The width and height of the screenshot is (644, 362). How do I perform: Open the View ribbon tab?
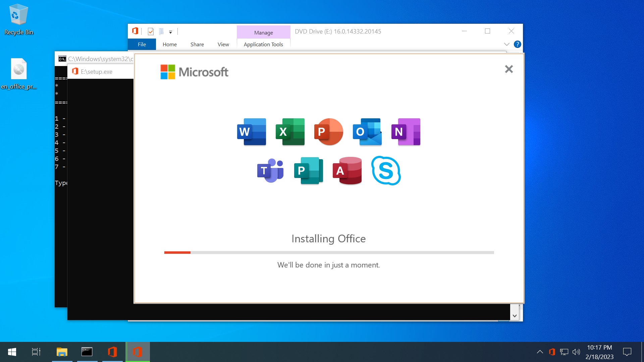pyautogui.click(x=223, y=44)
